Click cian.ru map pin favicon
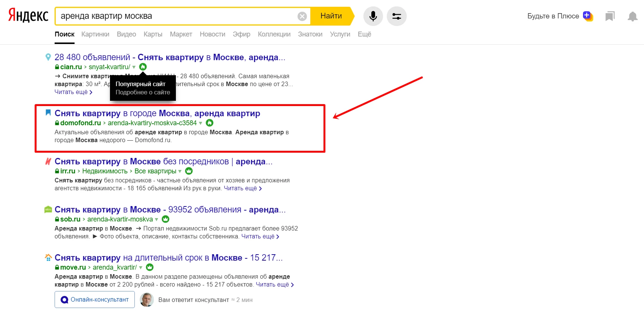Screen dimensions: 644x314 pyautogui.click(x=48, y=57)
